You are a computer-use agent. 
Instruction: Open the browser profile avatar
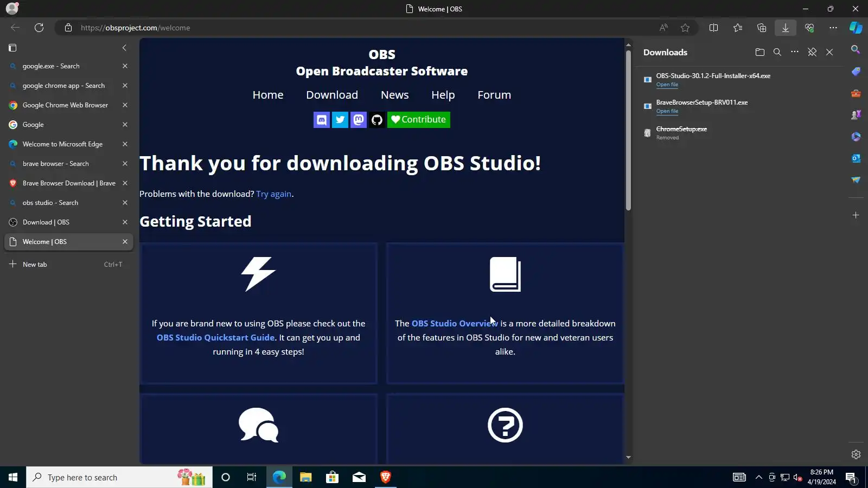[x=12, y=9]
